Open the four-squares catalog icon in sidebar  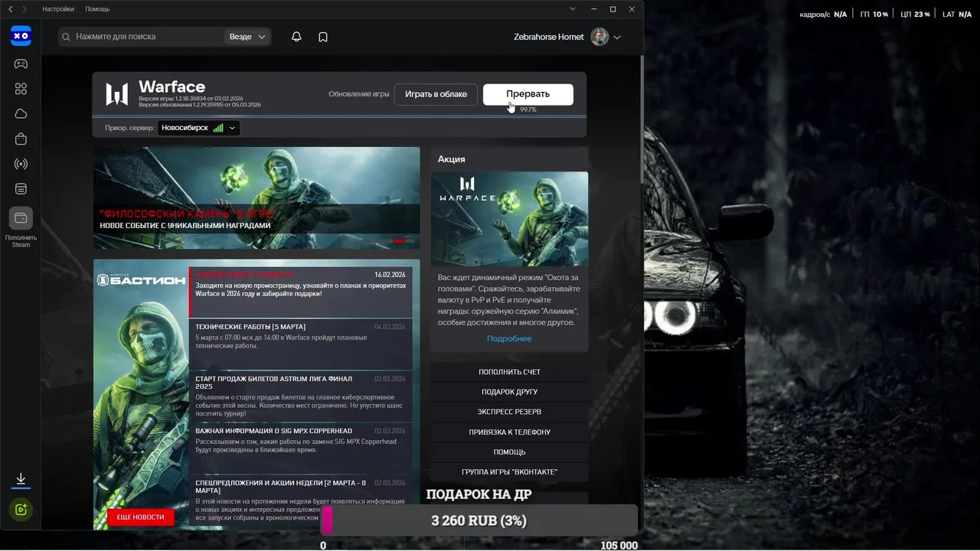point(21,89)
